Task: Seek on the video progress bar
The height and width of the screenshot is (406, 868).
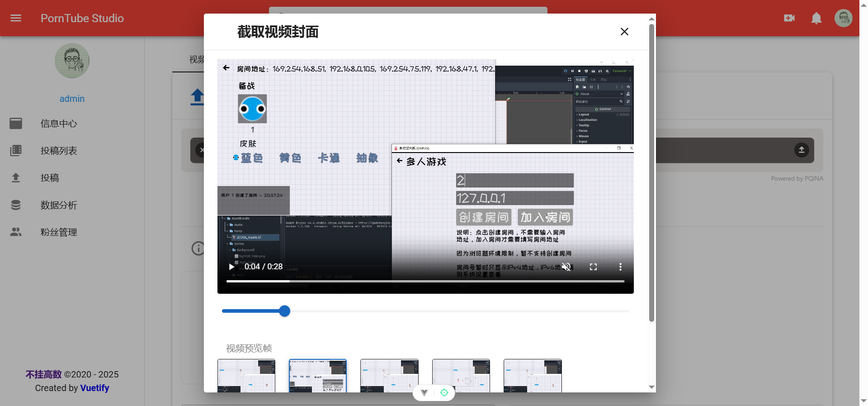Action: [x=425, y=282]
